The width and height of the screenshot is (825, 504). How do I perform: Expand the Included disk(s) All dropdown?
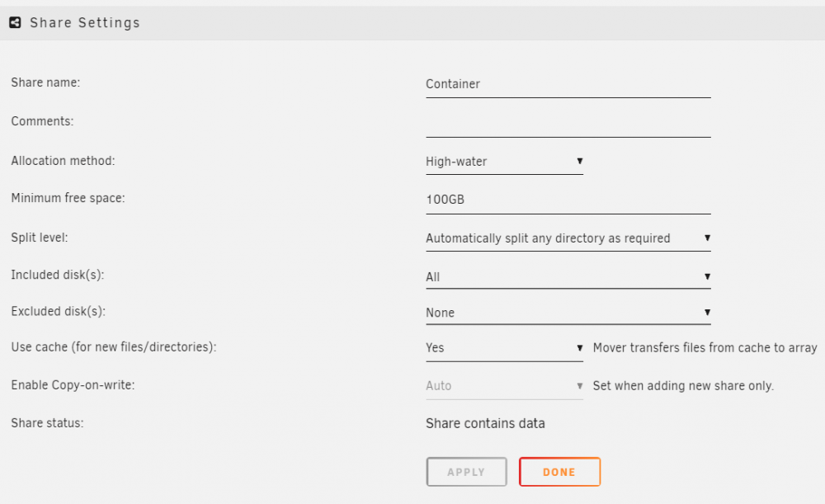tap(568, 276)
